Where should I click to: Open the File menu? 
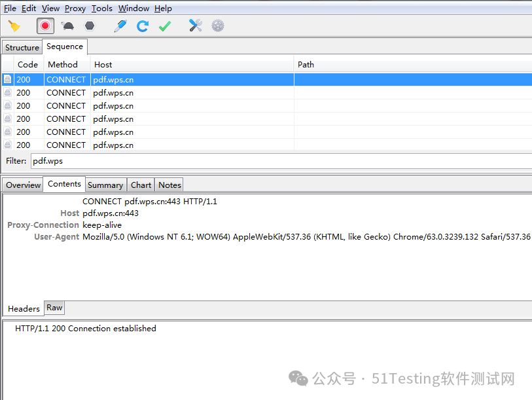(x=10, y=8)
